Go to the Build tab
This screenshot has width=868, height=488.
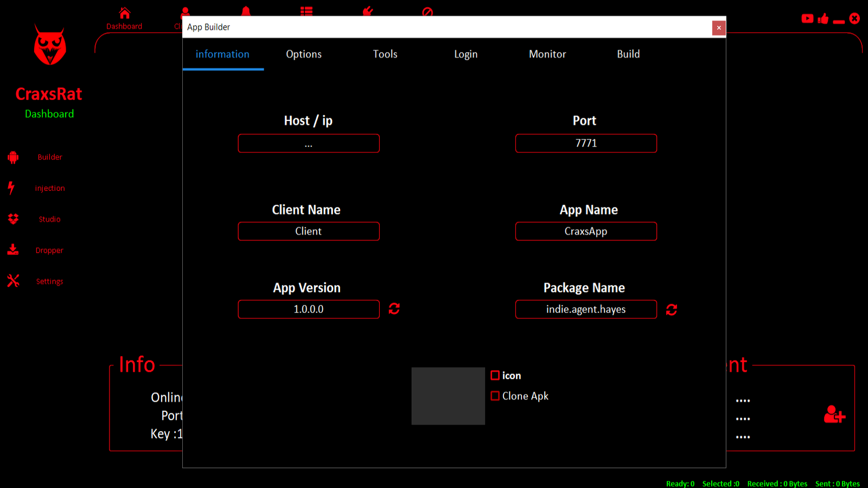628,54
